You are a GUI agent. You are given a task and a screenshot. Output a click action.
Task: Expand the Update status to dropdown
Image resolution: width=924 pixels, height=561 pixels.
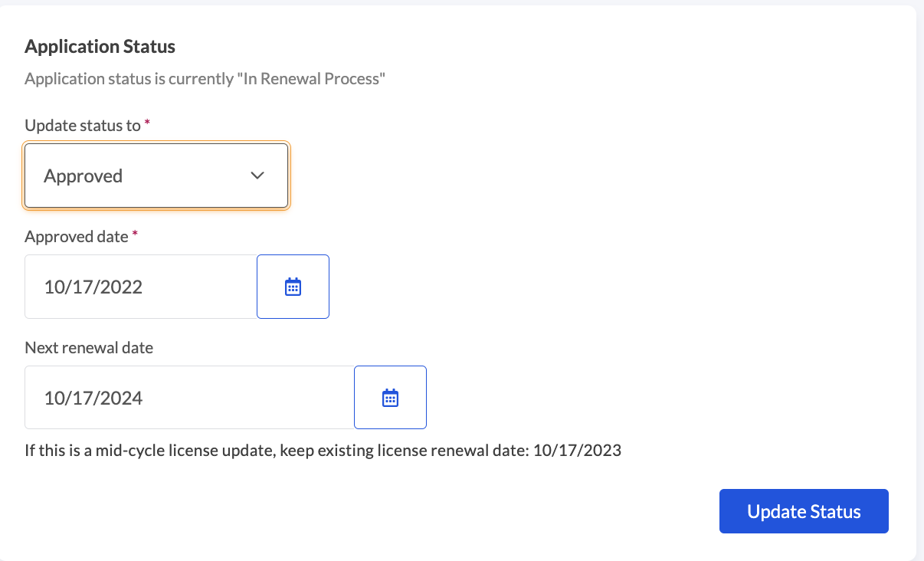point(156,176)
